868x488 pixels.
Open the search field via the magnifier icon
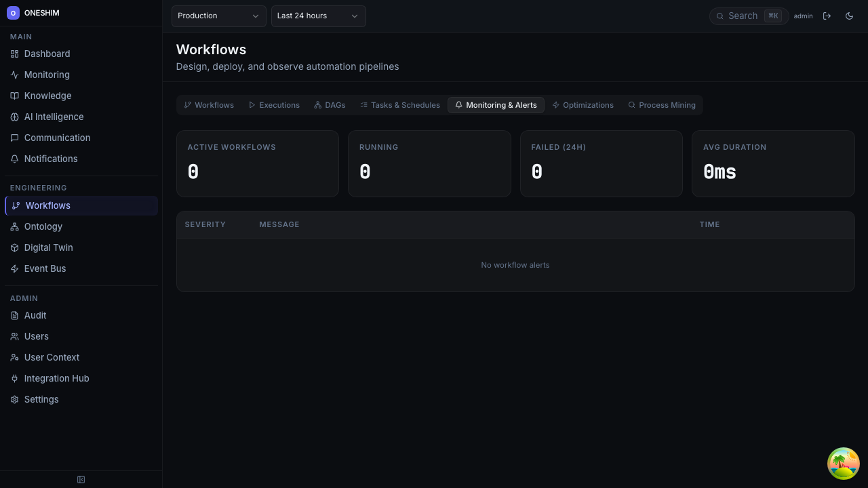[719, 16]
